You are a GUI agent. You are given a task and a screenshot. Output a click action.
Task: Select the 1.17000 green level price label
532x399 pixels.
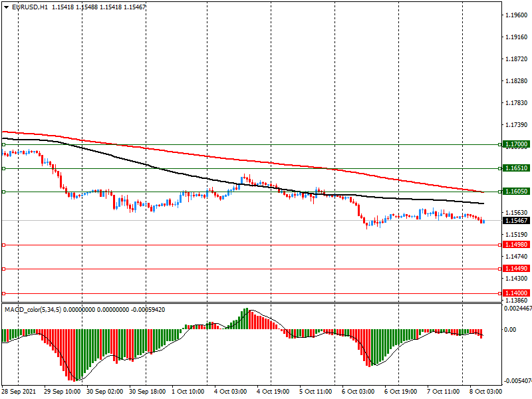pyautogui.click(x=516, y=144)
